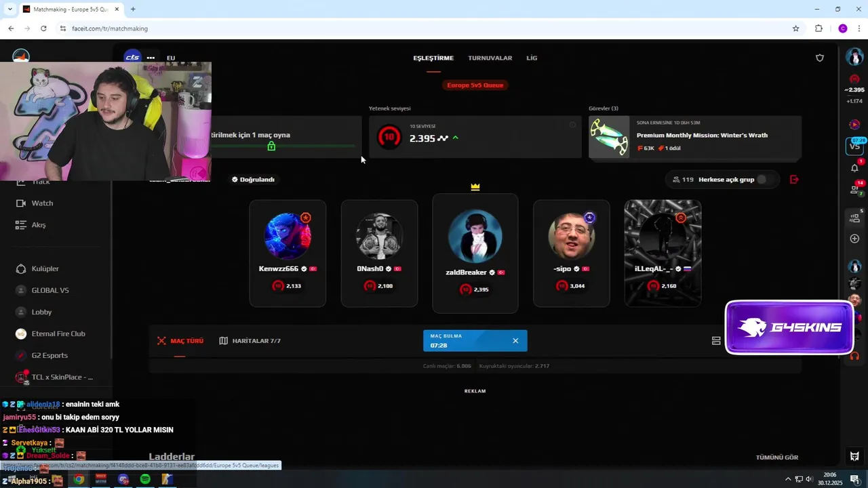Open the profile avatar in right sidebar

point(854,58)
